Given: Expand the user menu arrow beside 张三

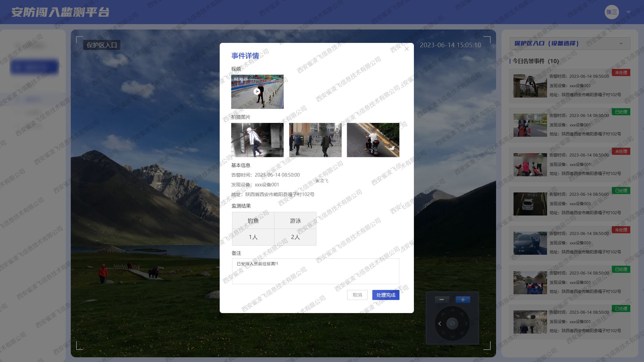Looking at the screenshot, I should pyautogui.click(x=628, y=12).
